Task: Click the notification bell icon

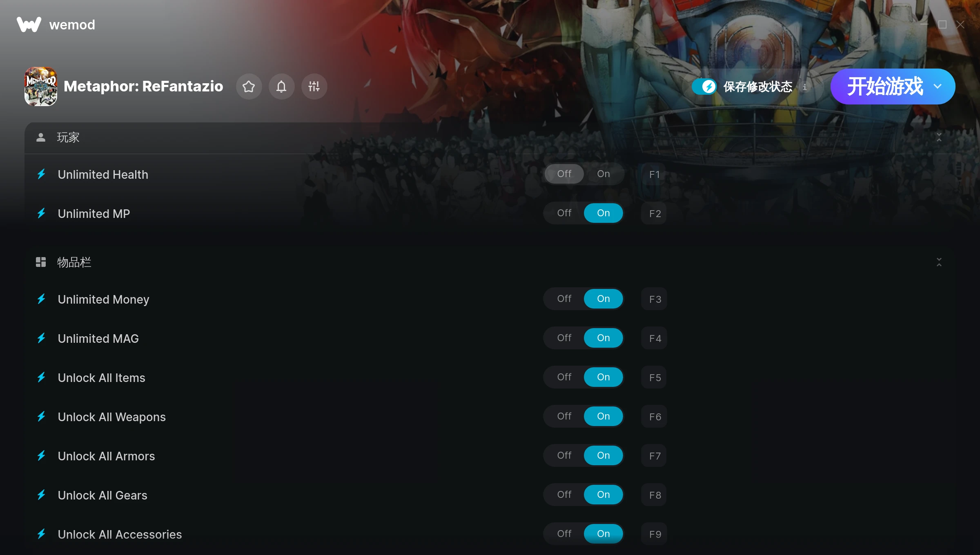Action: 281,86
